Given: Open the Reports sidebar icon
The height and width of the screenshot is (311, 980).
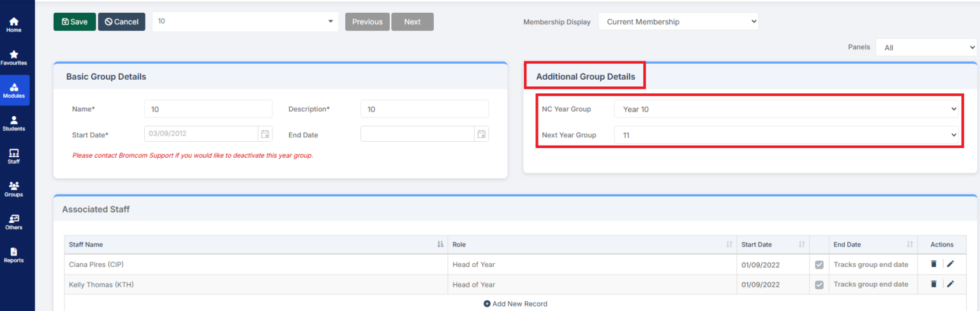Looking at the screenshot, I should click(x=14, y=255).
